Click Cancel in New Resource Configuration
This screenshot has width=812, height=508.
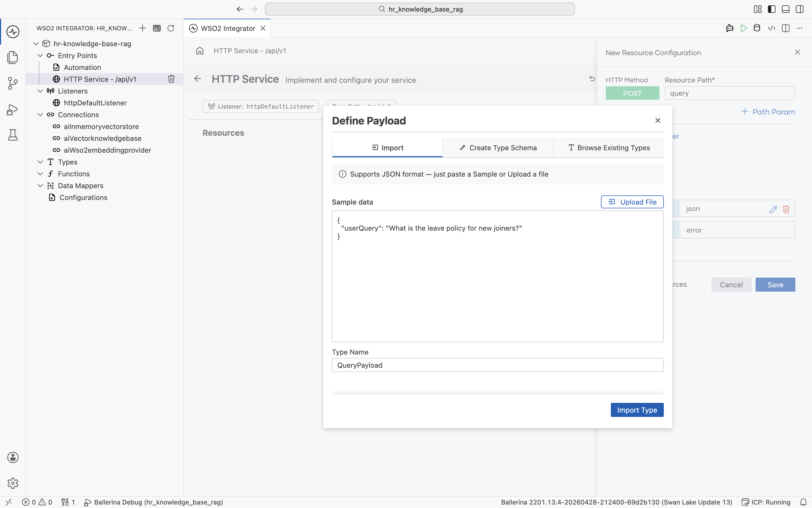(731, 285)
